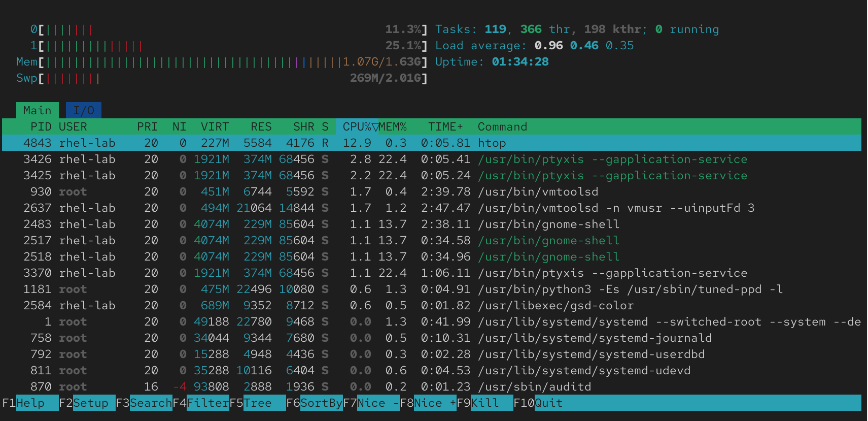Select the systemd-udevd process row
This screenshot has width=868, height=421.
click(x=432, y=370)
